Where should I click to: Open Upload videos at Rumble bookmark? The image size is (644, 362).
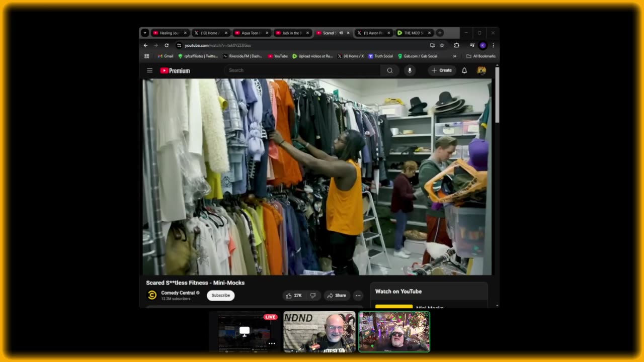click(x=313, y=56)
